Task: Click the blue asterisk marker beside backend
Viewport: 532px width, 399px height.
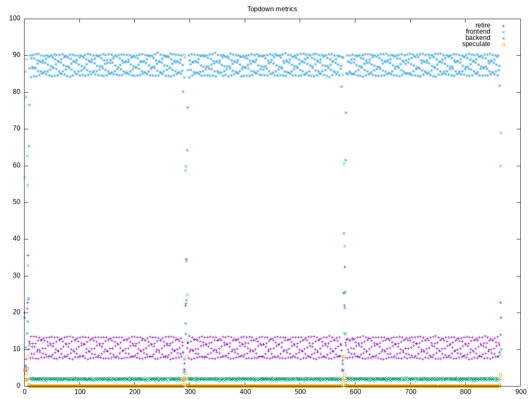Action: tap(503, 38)
